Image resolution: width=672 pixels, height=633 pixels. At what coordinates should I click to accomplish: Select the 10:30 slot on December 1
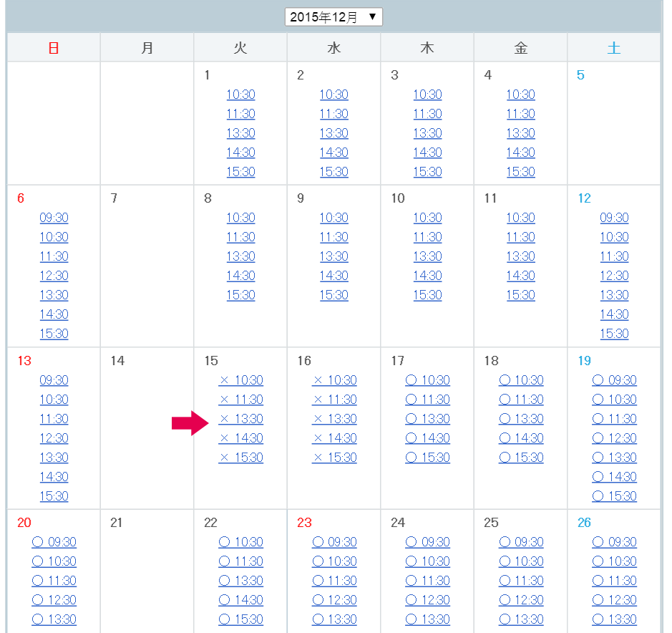click(x=241, y=95)
